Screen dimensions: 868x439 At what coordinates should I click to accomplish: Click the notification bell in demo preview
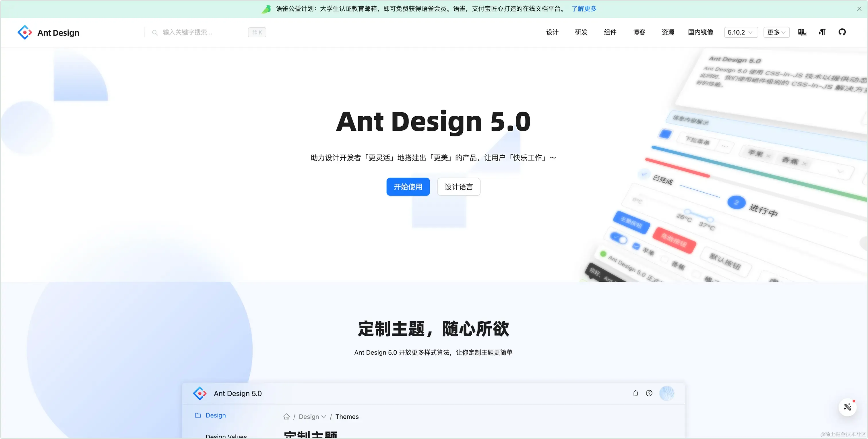pos(635,393)
